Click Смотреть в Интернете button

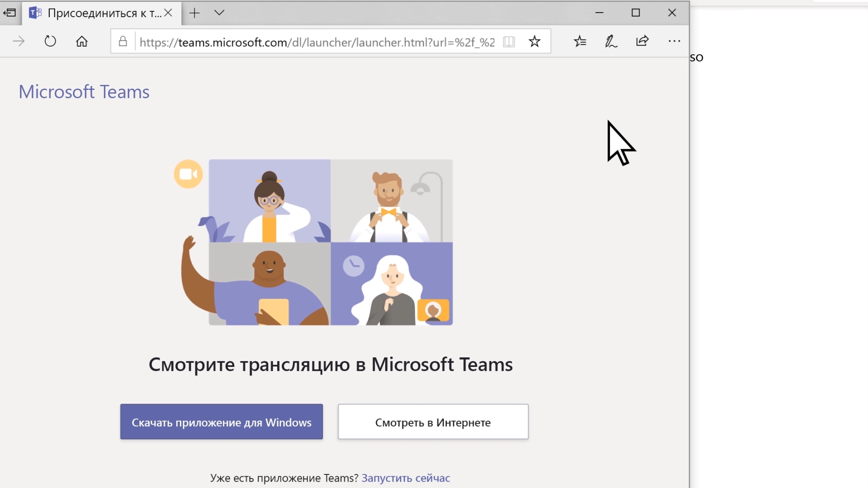pyautogui.click(x=433, y=422)
